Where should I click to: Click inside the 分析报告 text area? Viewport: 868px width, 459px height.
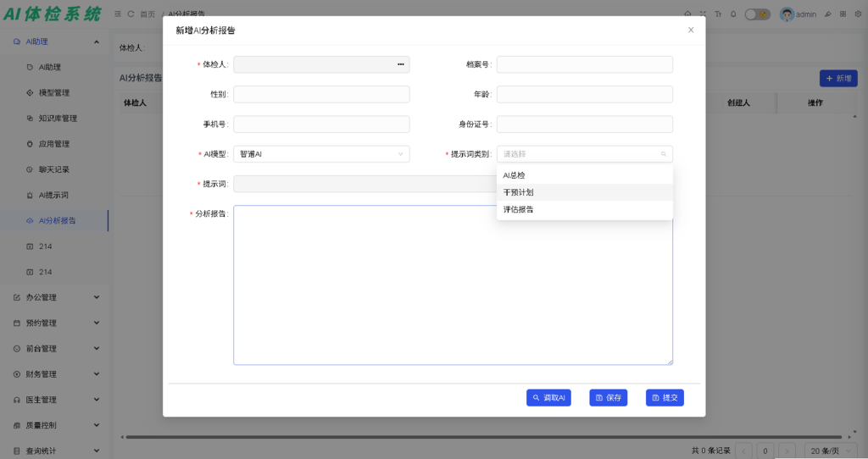click(x=453, y=285)
